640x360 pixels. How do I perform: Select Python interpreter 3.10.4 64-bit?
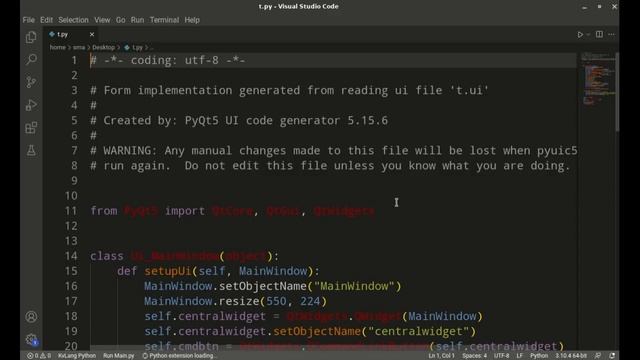tap(571, 356)
